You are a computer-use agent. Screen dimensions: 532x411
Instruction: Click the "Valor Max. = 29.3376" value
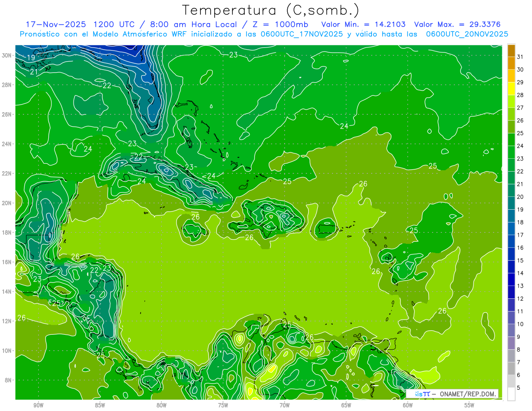tap(458, 24)
